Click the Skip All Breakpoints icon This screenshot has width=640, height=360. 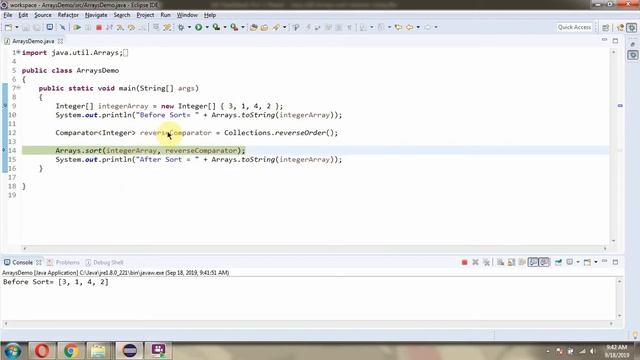click(x=62, y=27)
